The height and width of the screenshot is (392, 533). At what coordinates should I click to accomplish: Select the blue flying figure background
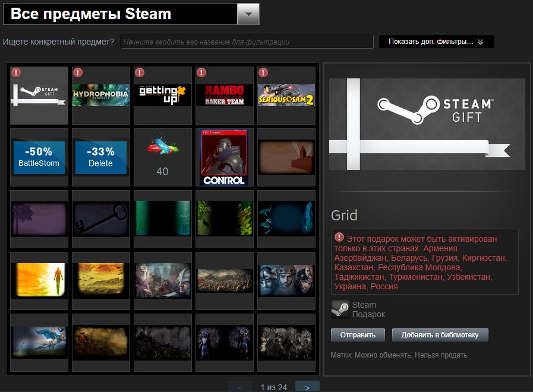[39, 343]
